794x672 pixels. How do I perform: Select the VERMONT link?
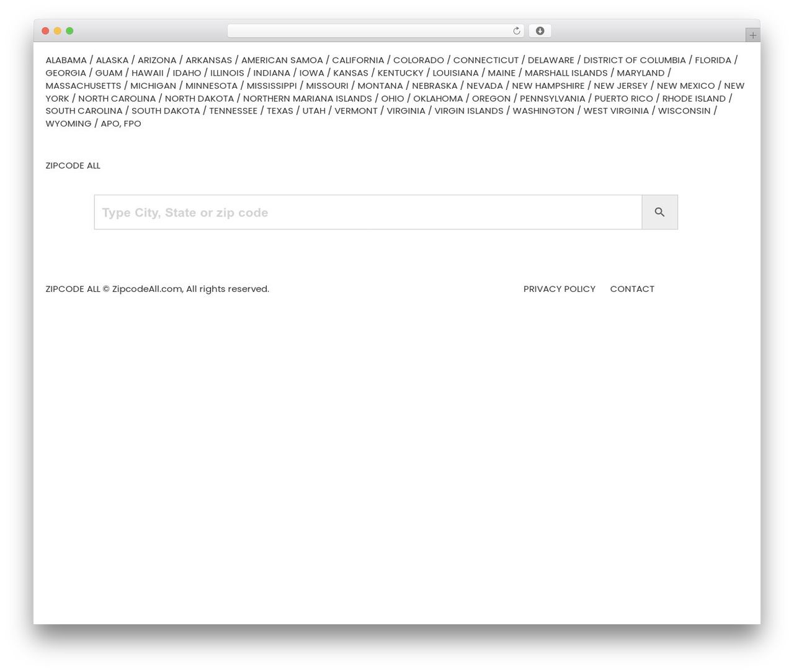pos(356,111)
